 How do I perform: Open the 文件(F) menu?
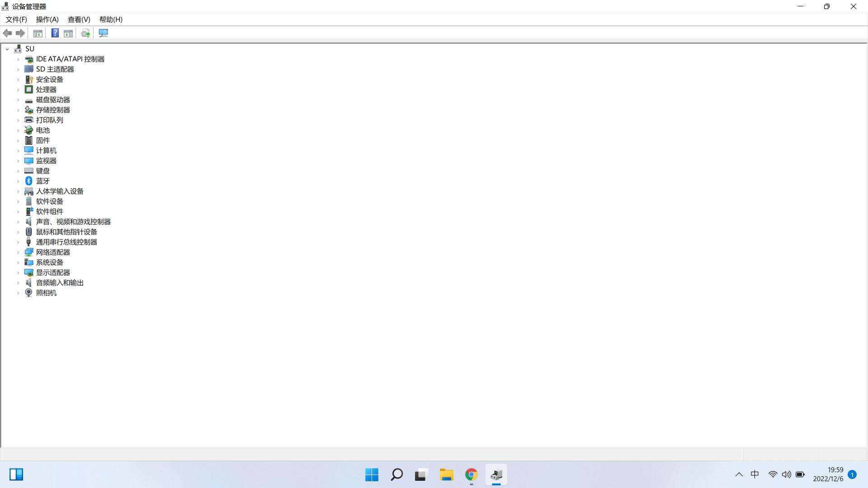16,19
